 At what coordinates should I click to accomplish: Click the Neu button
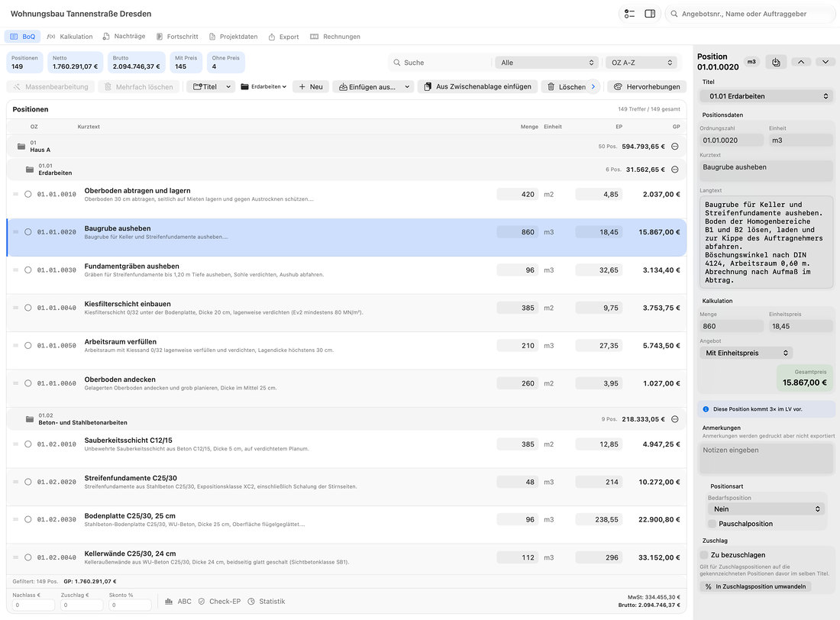click(311, 87)
